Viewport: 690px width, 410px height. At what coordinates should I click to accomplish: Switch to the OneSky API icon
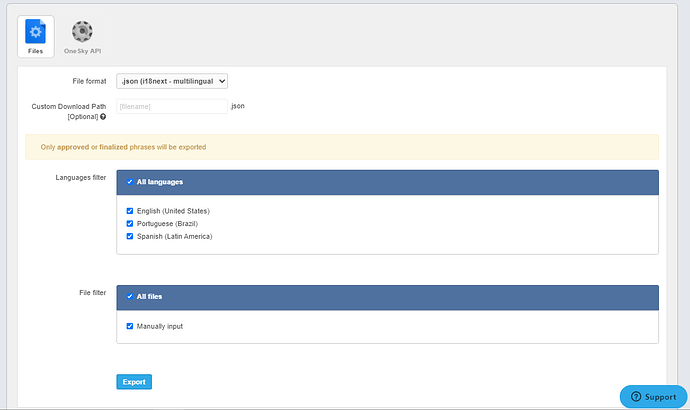pyautogui.click(x=82, y=31)
